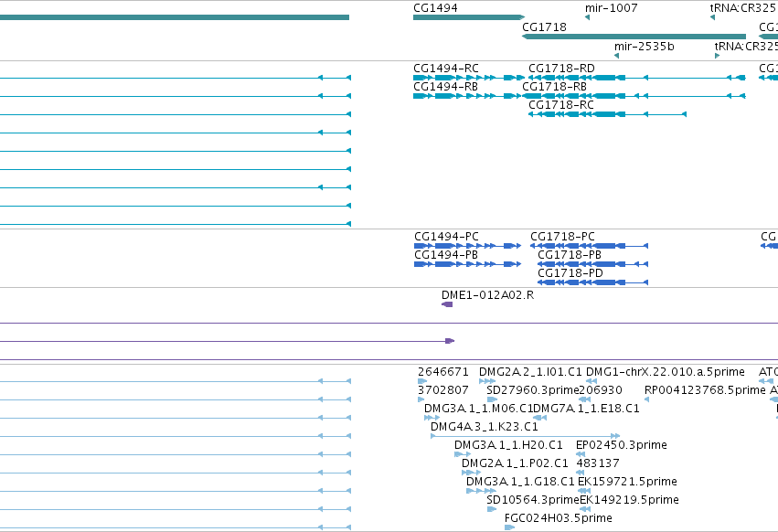
Task: Open the CG1494-RC transcript glyph
Action: click(468, 78)
